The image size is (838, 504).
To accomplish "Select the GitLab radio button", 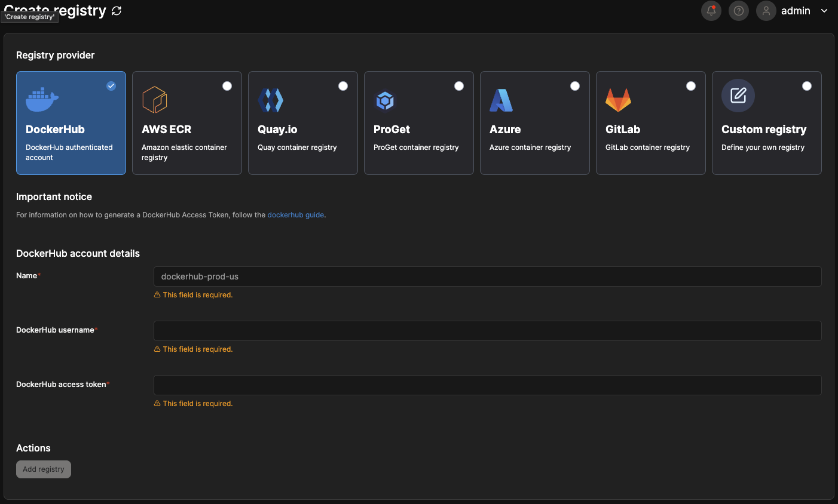I will click(x=691, y=86).
